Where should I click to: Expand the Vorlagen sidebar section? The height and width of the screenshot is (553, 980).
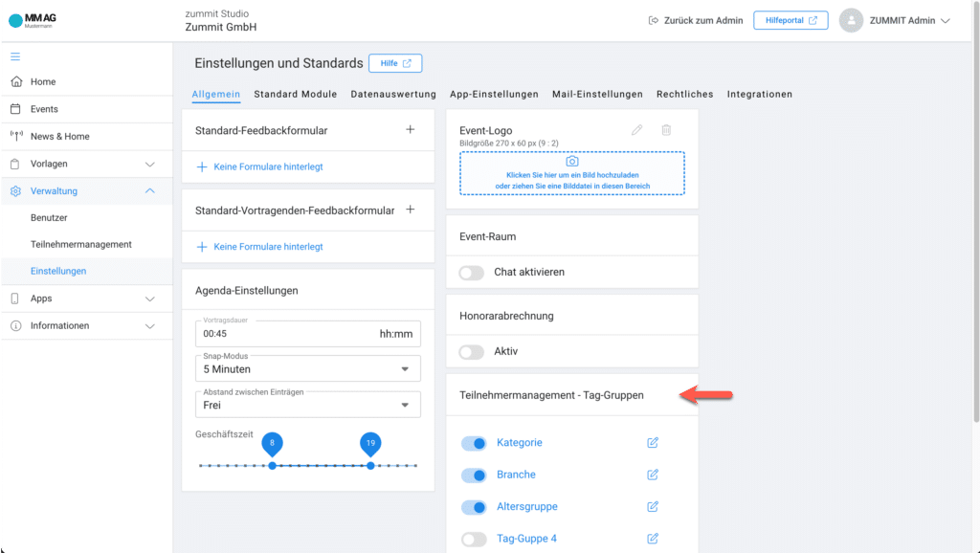(86, 164)
